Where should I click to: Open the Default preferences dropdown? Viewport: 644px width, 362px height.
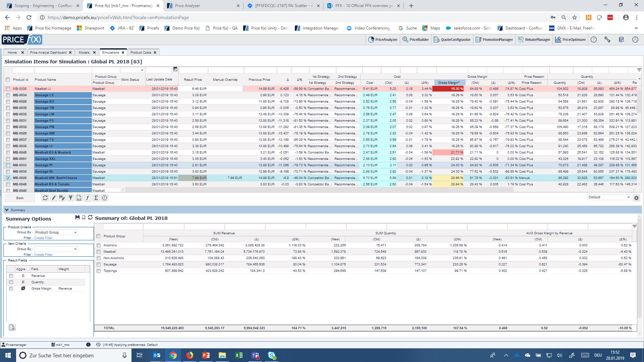point(609,197)
